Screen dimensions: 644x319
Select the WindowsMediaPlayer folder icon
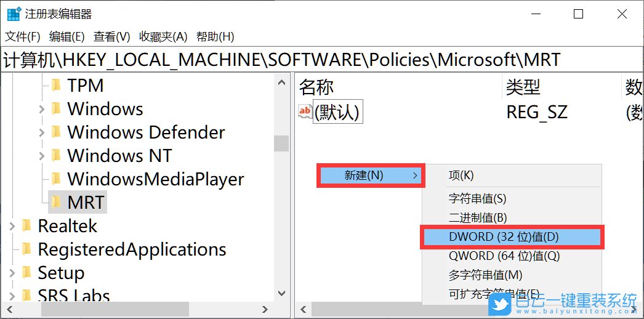pyautogui.click(x=56, y=179)
